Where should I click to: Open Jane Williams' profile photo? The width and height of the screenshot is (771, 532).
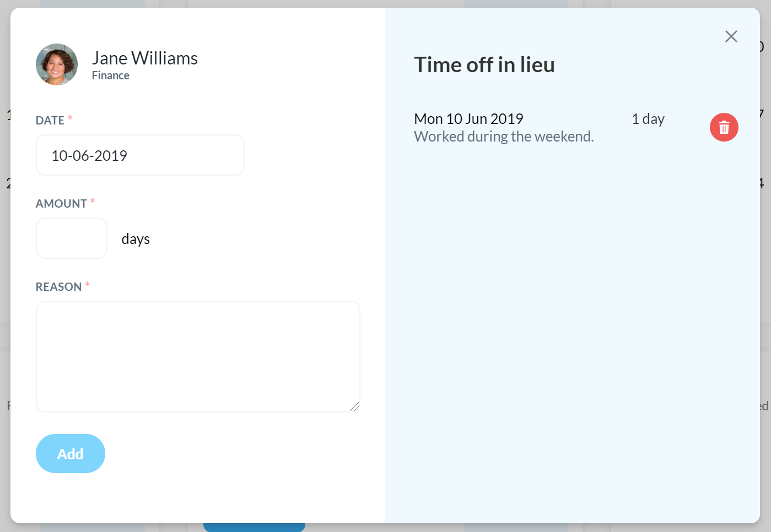click(x=57, y=64)
